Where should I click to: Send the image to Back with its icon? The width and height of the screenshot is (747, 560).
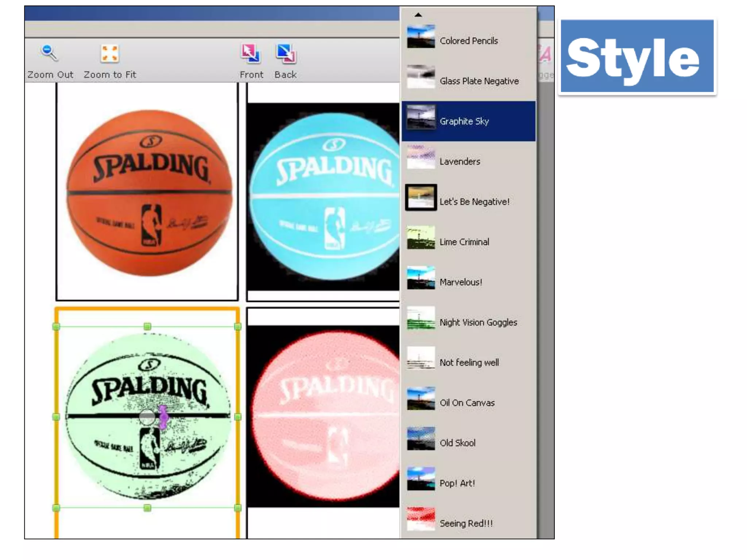[x=286, y=54]
